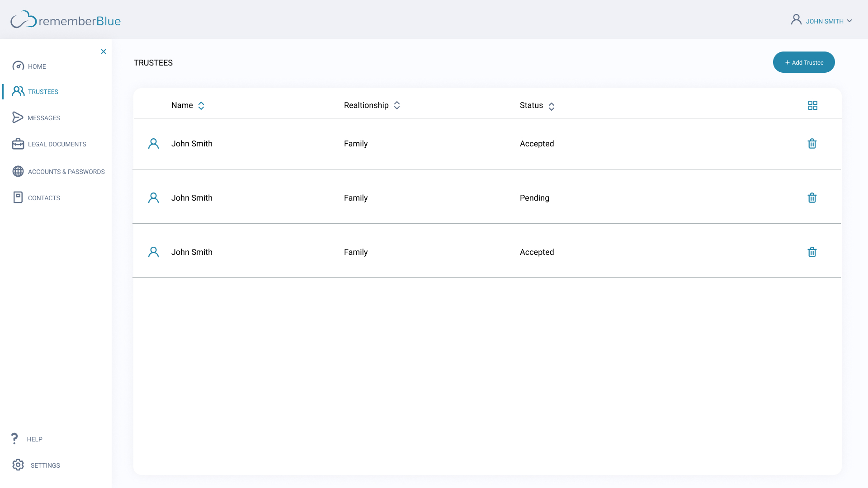868x488 pixels.
Task: Collapse the sidebar with the X icon
Action: 104,52
